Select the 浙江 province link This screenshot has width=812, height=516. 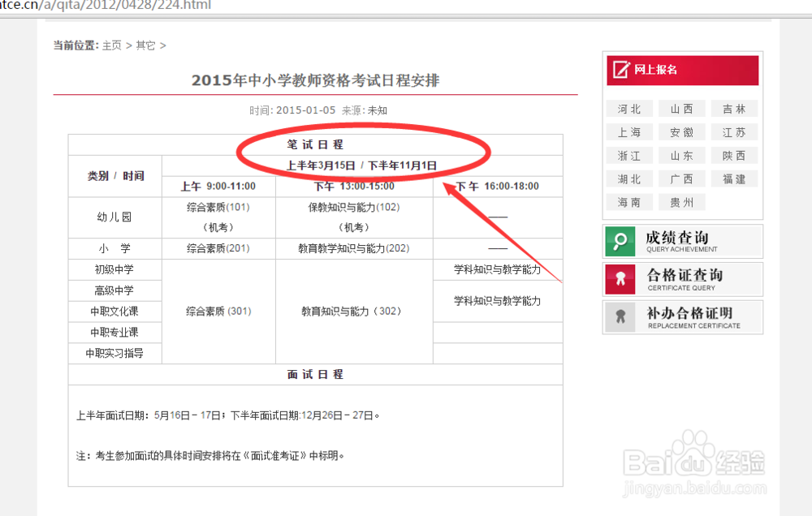(629, 155)
